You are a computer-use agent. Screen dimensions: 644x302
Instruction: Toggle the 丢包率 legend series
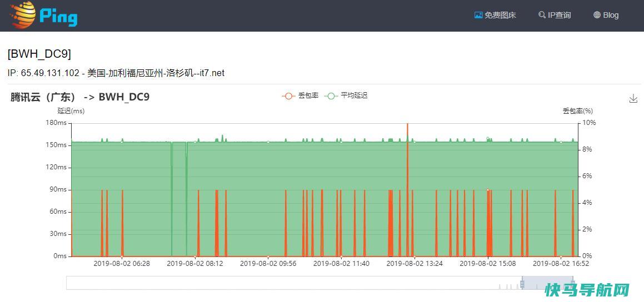300,95
